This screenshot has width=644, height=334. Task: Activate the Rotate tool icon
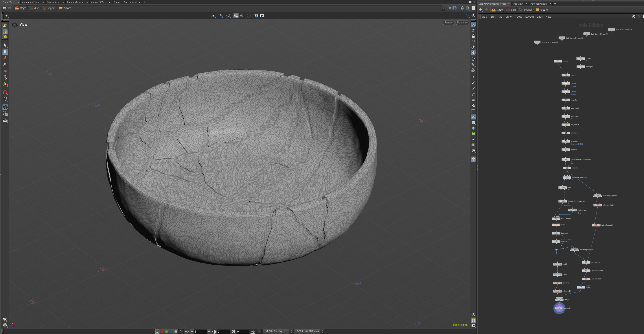pos(5,64)
